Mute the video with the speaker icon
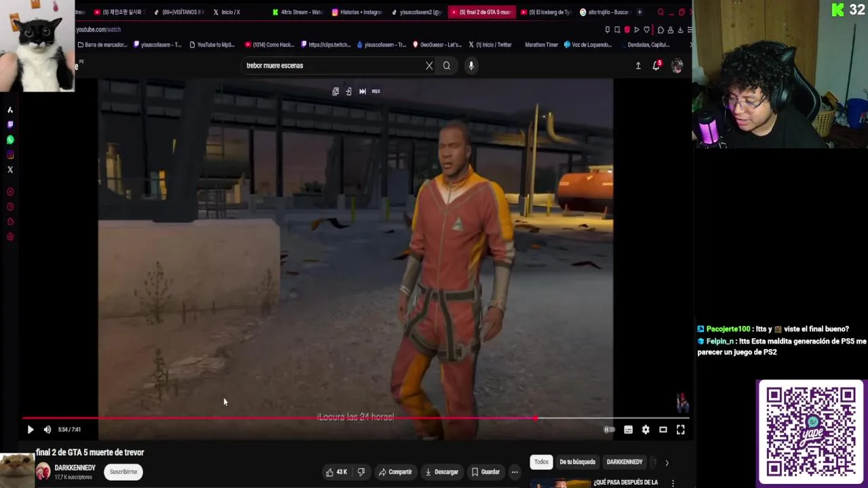This screenshot has width=868, height=488. click(x=47, y=429)
